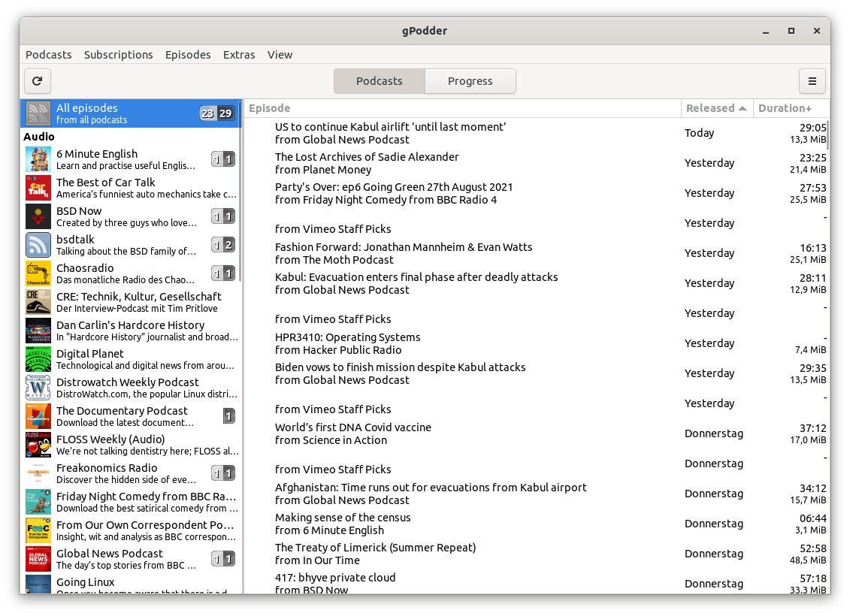Image resolution: width=850 pixels, height=616 pixels.
Task: Open the Subscriptions menu
Action: pyautogui.click(x=118, y=55)
